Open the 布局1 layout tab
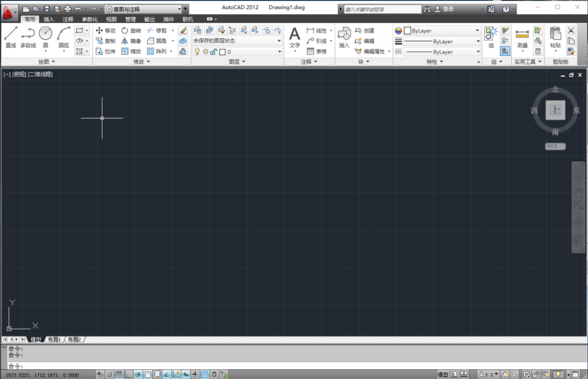 point(54,340)
